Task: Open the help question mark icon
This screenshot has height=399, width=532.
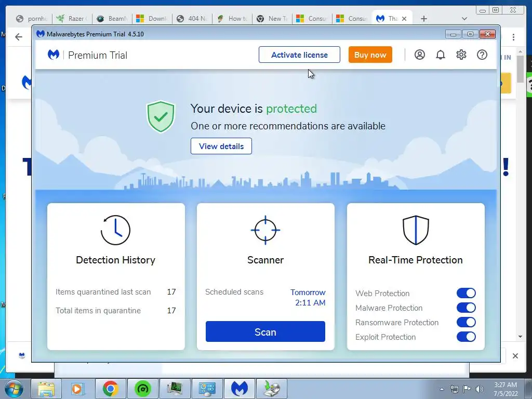Action: pos(482,55)
